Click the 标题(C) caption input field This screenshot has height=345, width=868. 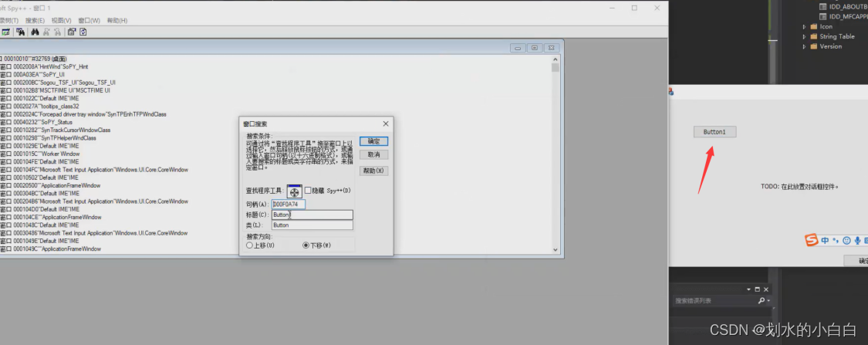tap(312, 215)
